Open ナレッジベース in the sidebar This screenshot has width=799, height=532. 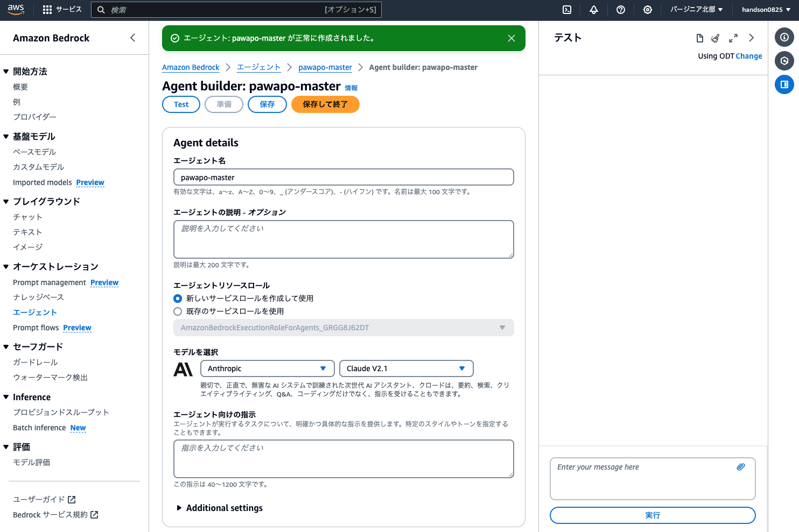tap(38, 297)
